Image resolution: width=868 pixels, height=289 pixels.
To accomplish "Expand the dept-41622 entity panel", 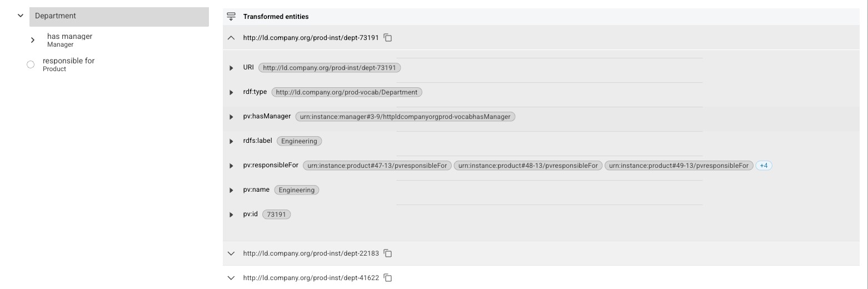I will point(232,278).
